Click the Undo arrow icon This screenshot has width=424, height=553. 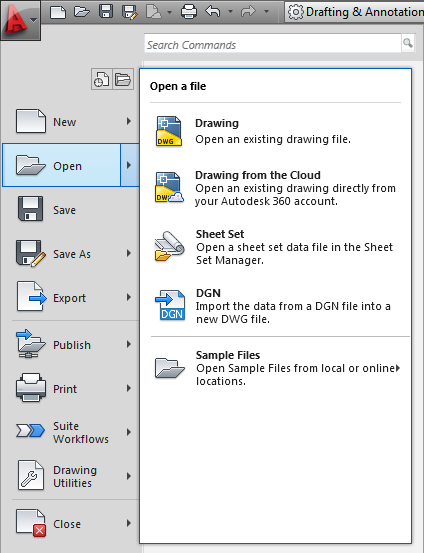(x=213, y=12)
